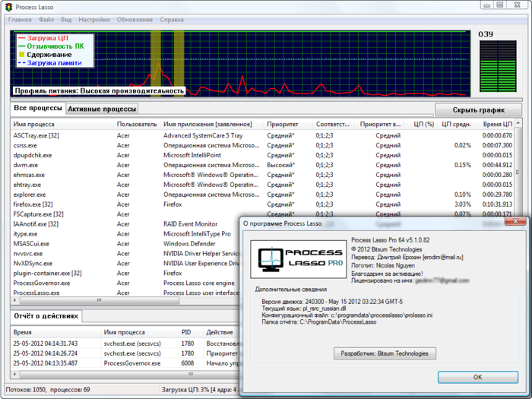Select the firefox.exe [32] process row
The image size is (532, 399).
point(263,204)
